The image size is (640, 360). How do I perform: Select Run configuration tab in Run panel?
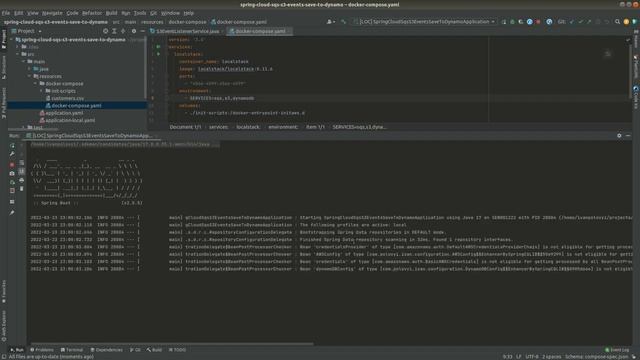(92, 136)
